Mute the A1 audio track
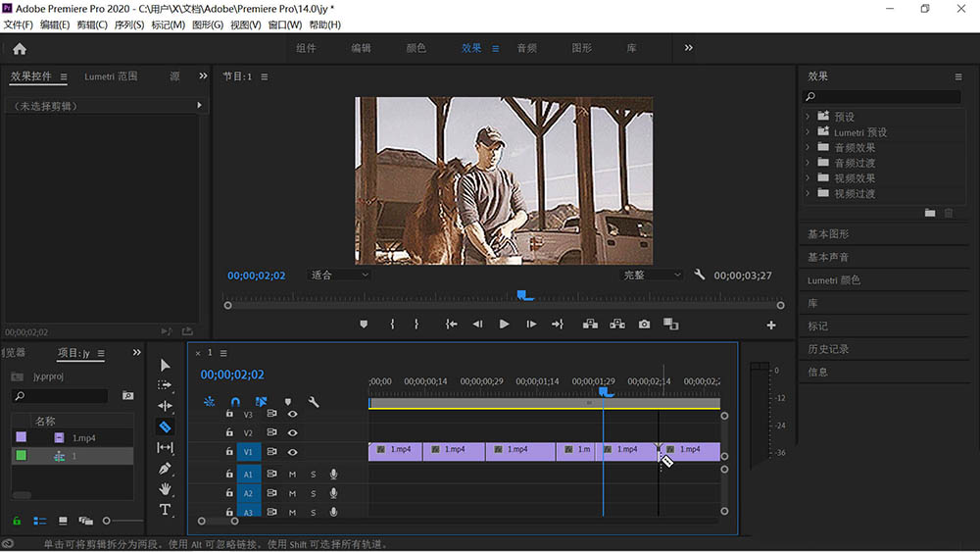 (292, 475)
